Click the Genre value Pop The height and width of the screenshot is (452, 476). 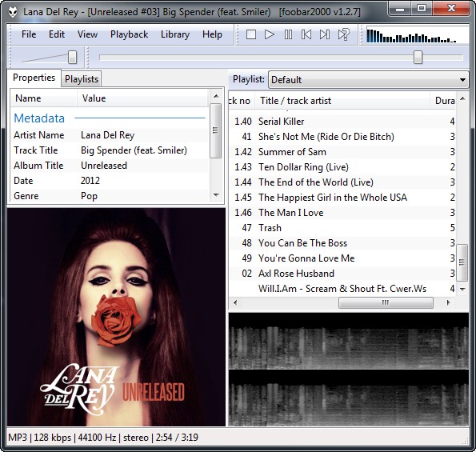click(x=89, y=196)
